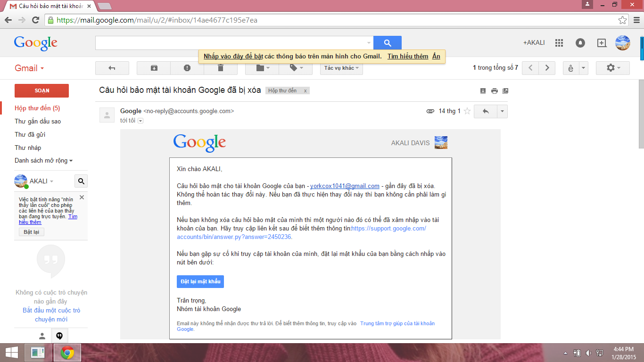Toggle the input tools ê button

(x=571, y=68)
